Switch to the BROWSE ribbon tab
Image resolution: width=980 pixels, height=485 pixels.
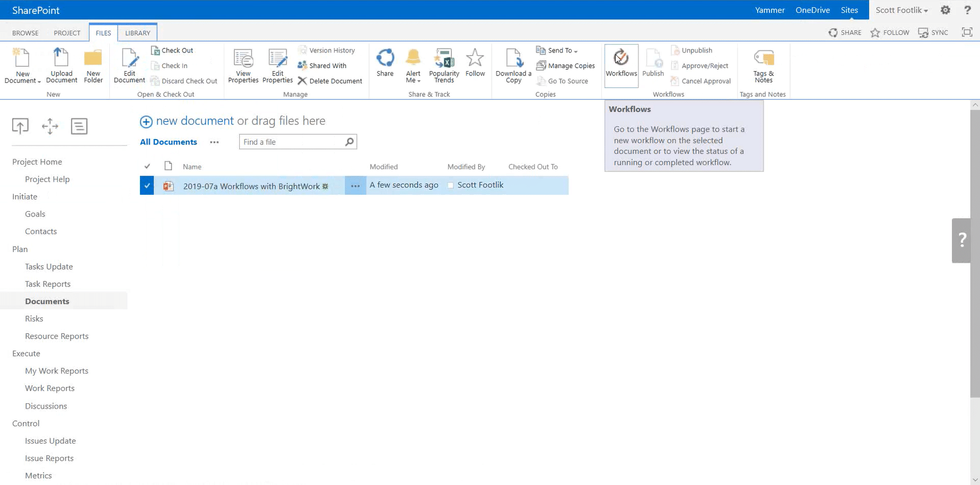point(25,33)
